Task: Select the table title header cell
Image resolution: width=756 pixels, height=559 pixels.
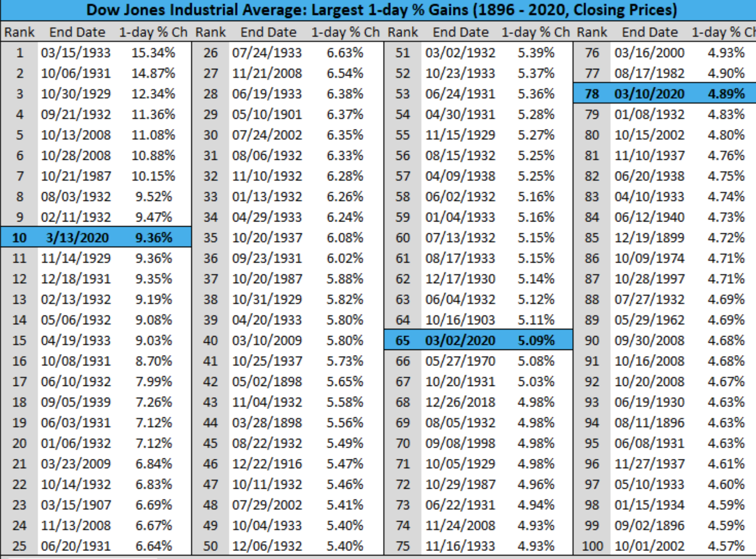Action: click(378, 10)
